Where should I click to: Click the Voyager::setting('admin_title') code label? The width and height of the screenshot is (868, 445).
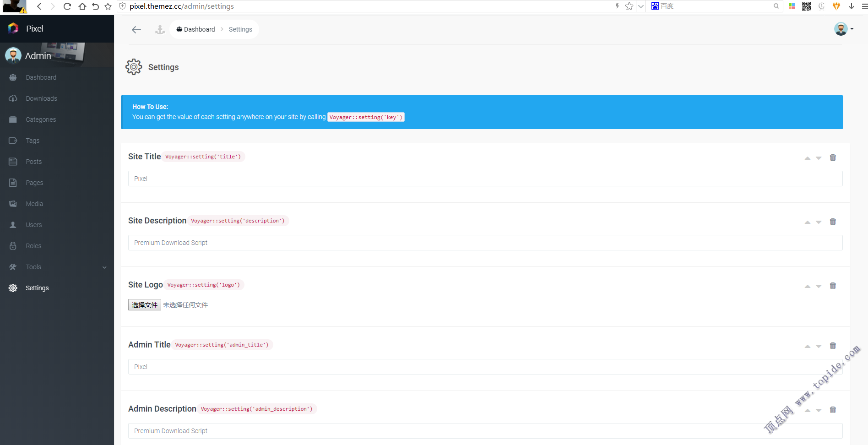point(222,345)
